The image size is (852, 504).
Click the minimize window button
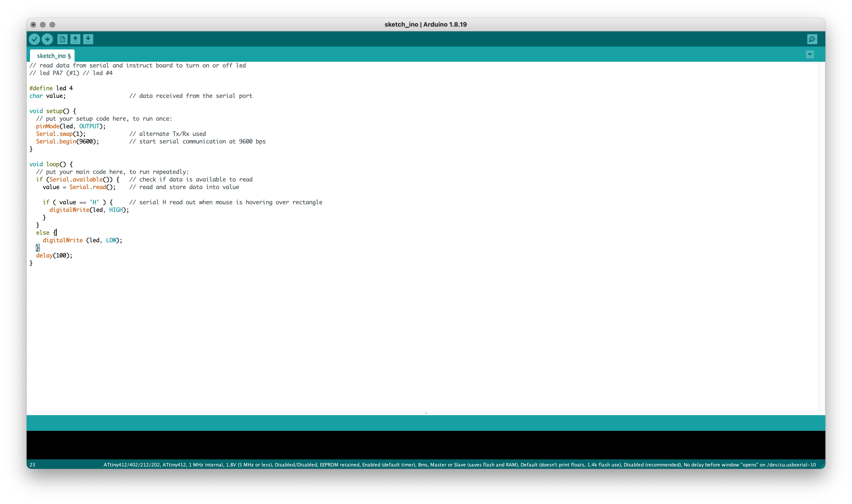[43, 24]
